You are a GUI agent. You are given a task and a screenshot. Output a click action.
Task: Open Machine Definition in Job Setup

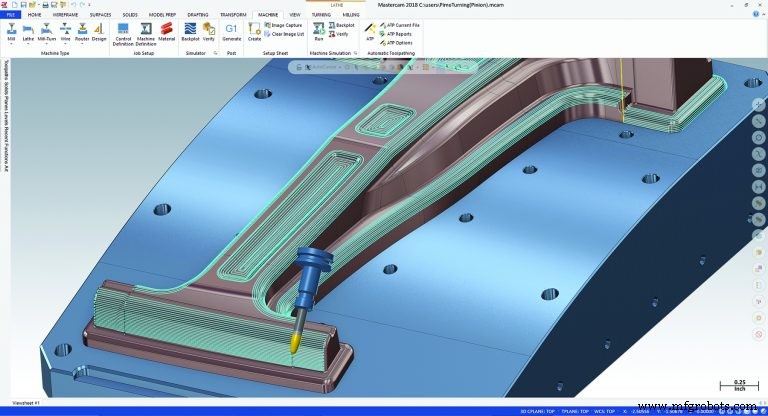pyautogui.click(x=146, y=34)
